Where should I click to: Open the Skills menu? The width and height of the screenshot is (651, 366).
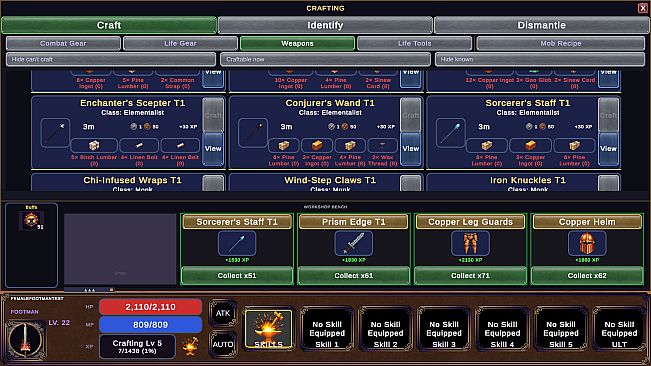(x=268, y=329)
